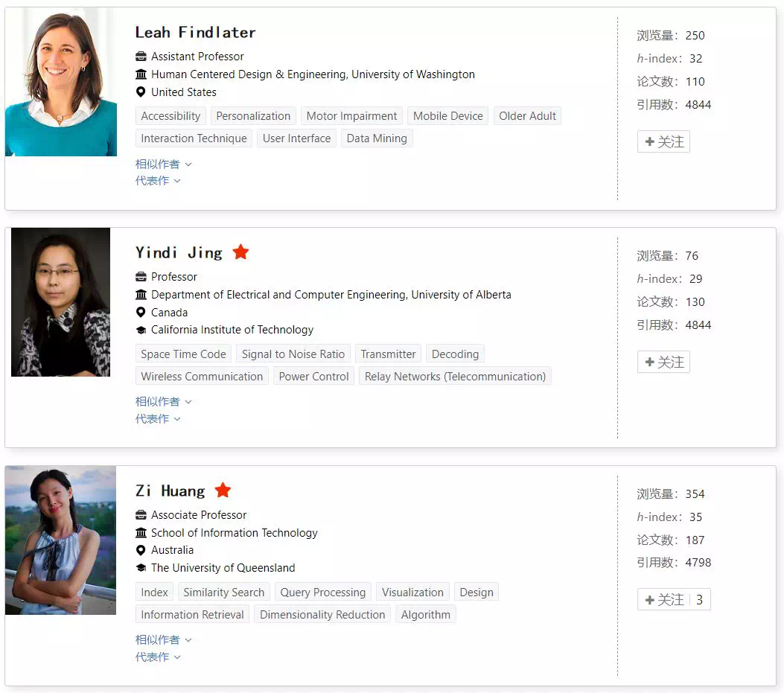Click Yindi Jing's profile photo
This screenshot has width=784, height=693.
(60, 302)
